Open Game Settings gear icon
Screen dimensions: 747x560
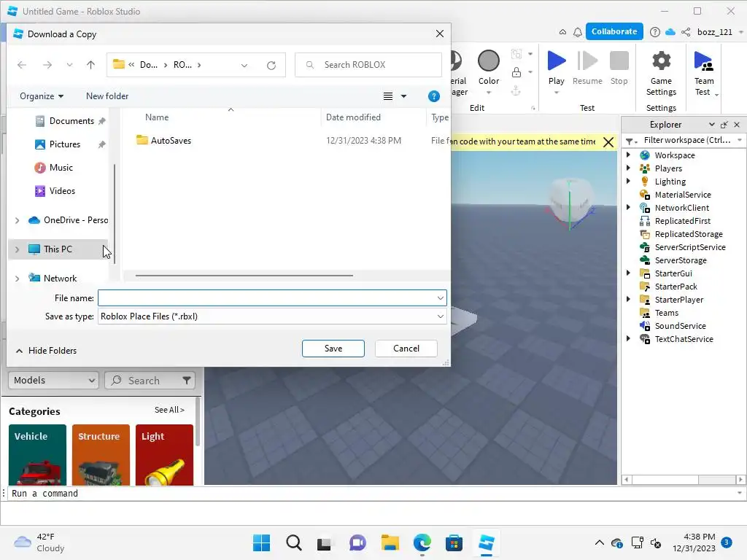[x=661, y=61]
